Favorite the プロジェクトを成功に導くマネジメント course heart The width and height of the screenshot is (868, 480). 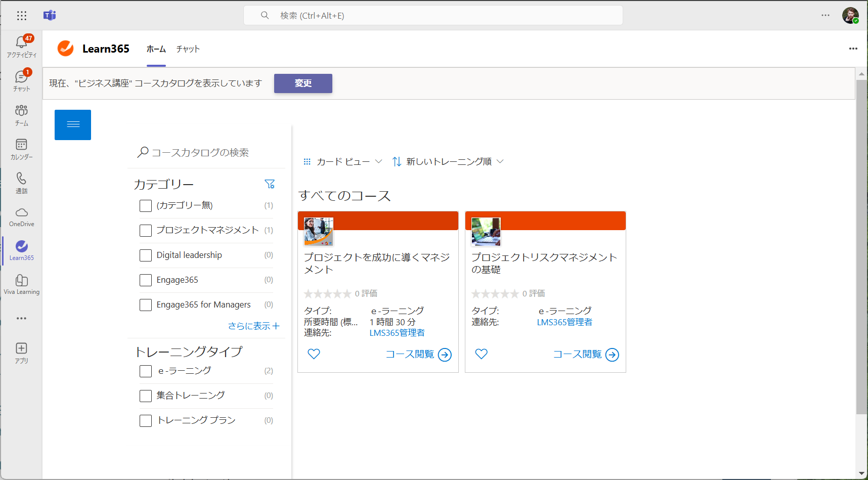click(x=314, y=354)
